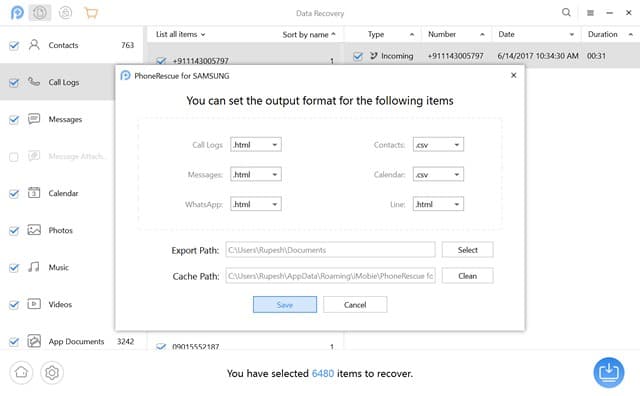Open the device recovery mode icon
Image resolution: width=640 pixels, height=396 pixels.
click(x=40, y=13)
